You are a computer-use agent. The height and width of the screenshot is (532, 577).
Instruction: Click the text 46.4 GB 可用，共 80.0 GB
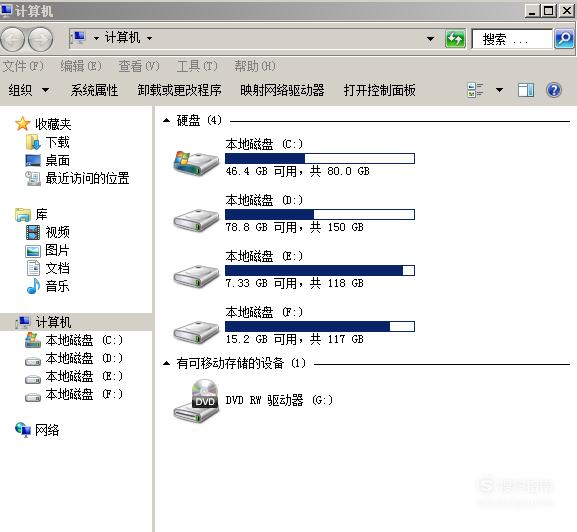click(x=297, y=171)
